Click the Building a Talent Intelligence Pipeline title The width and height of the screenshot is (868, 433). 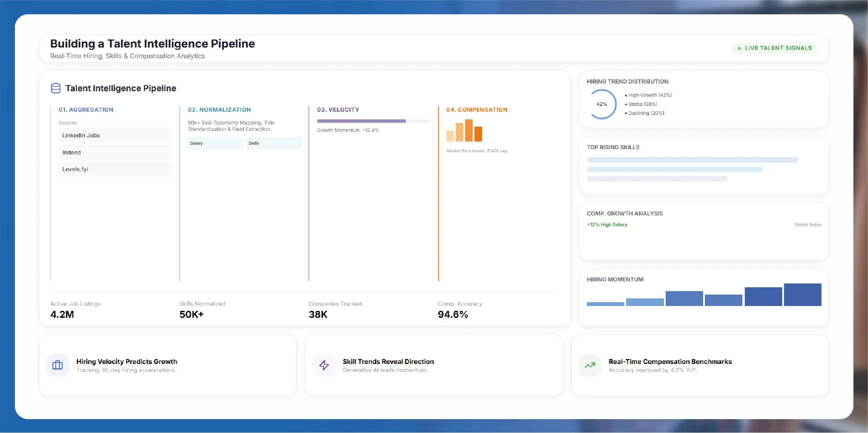pyautogui.click(x=153, y=44)
